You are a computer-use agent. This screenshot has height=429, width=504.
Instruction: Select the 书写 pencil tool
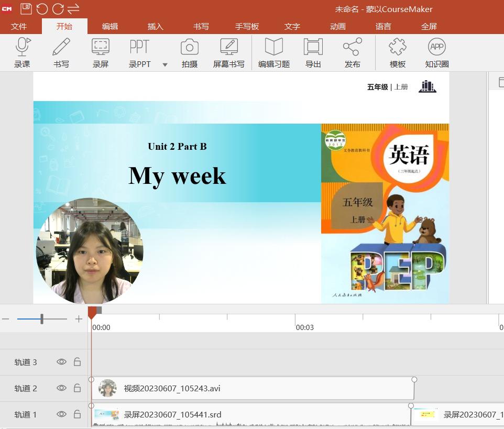61,48
